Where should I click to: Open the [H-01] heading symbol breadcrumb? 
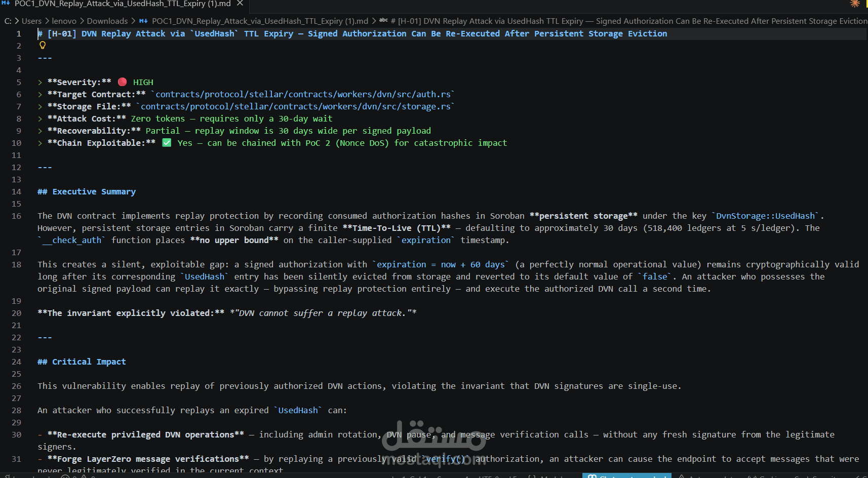click(629, 21)
